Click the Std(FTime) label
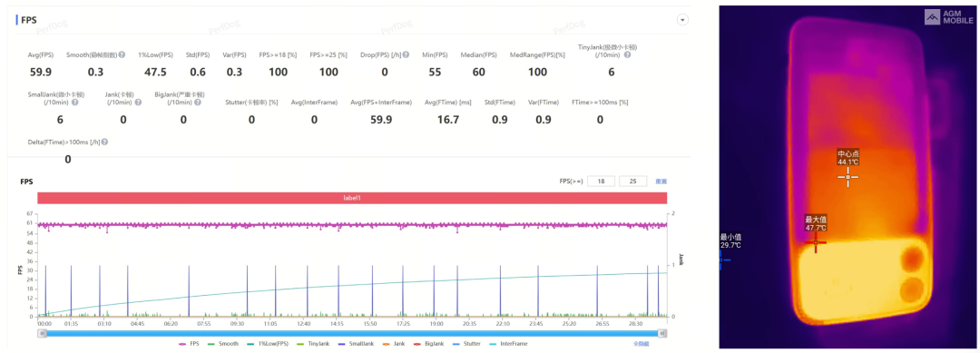 click(499, 102)
